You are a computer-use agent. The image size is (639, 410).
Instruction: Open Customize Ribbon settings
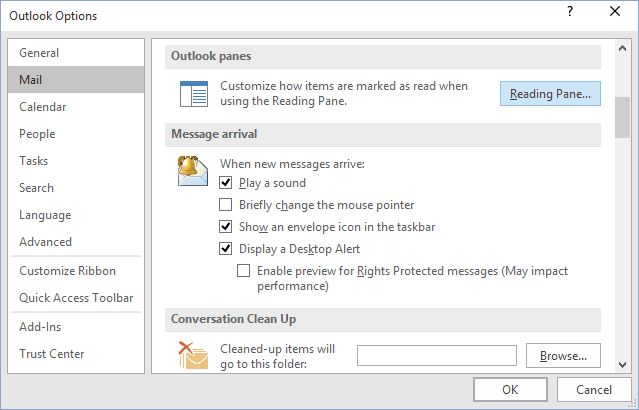[76, 271]
